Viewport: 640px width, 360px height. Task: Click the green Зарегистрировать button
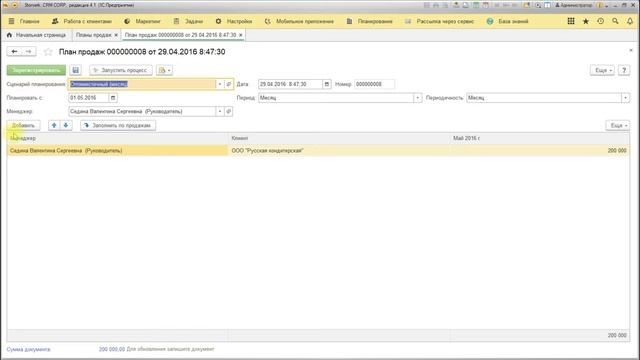(36, 70)
